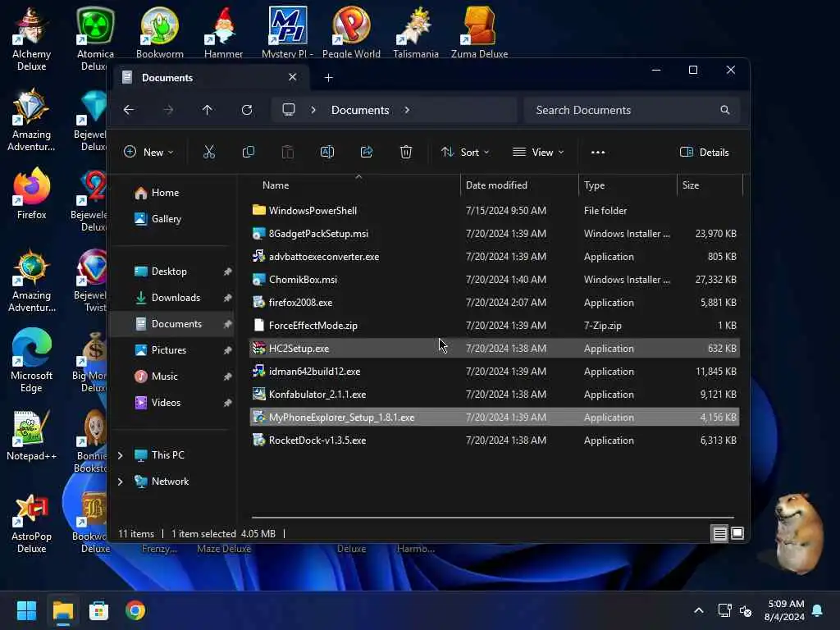
Task: Open Pictures in navigation pane
Action: pos(169,350)
